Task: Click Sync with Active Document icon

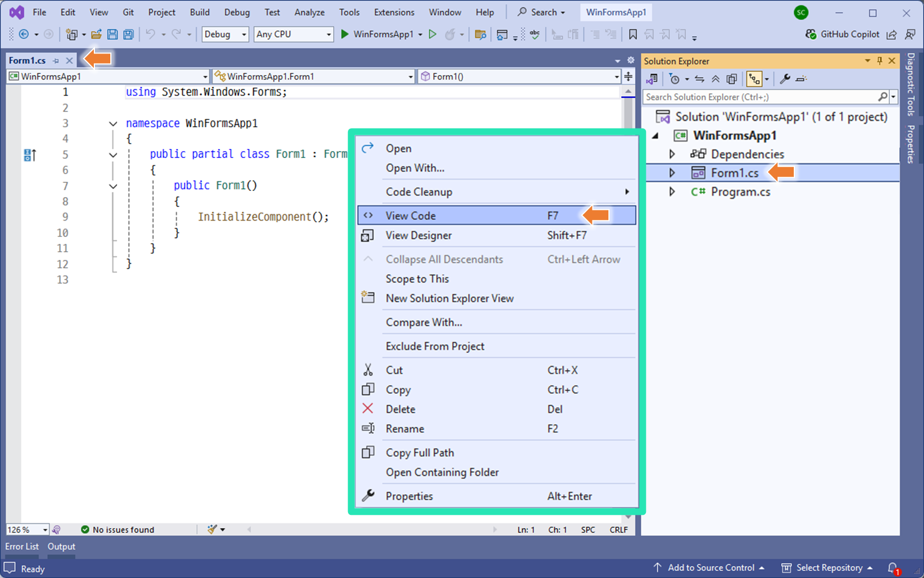Action: pyautogui.click(x=699, y=79)
